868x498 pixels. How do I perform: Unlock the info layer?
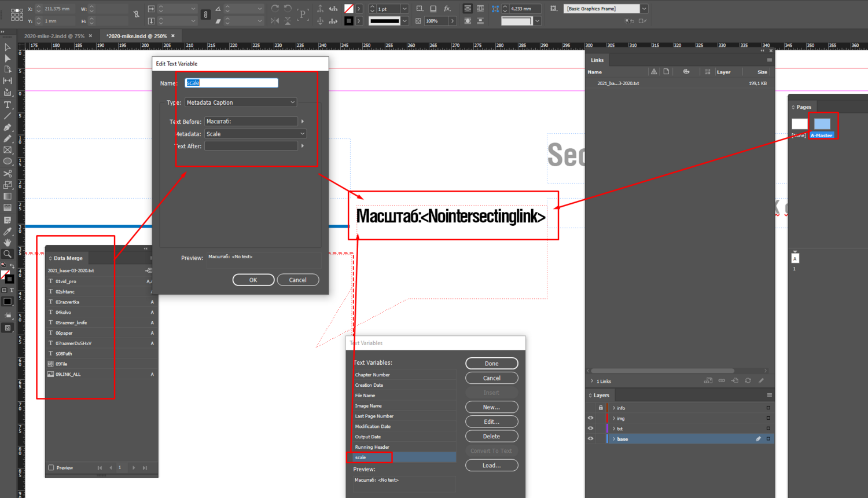pos(600,408)
